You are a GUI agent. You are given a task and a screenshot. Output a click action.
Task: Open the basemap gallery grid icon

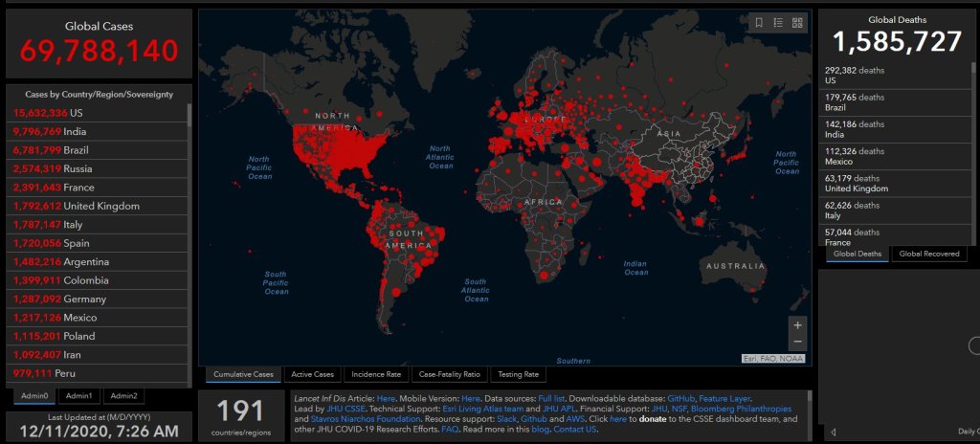point(797,23)
